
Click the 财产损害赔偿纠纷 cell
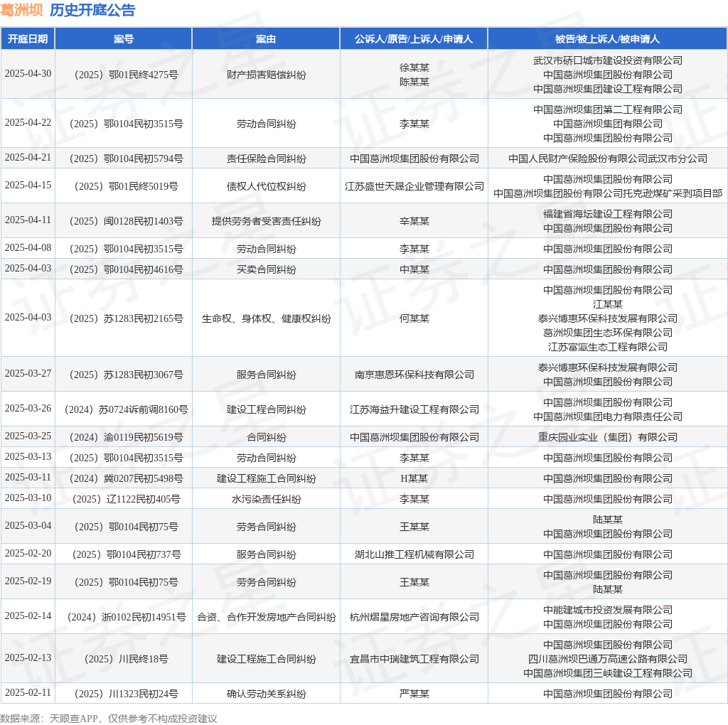(266, 75)
